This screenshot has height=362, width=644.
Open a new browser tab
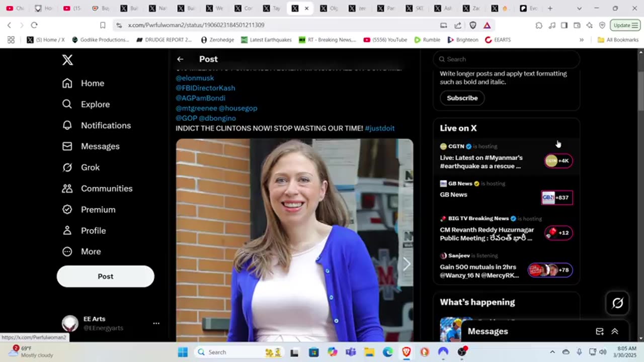[550, 9]
